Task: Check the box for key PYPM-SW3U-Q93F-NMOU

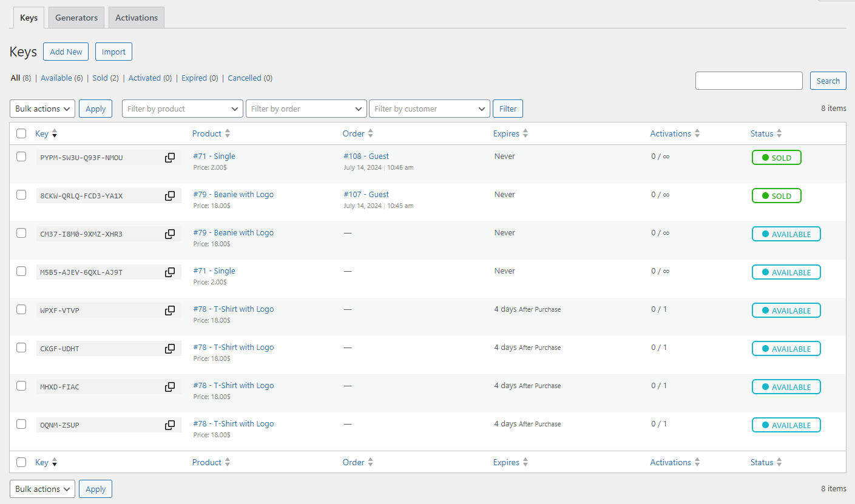Action: (21, 156)
